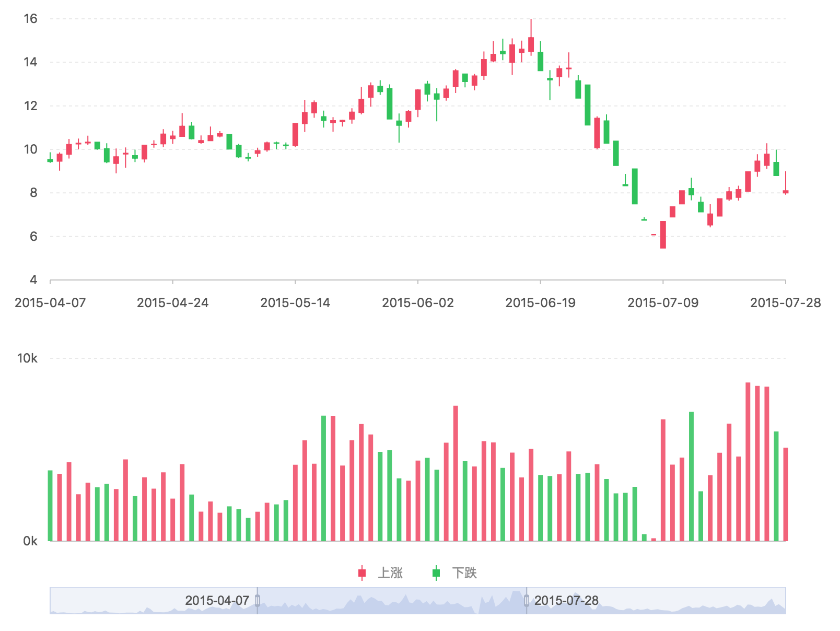Select the red candlestick peaking at 16

coord(531,44)
